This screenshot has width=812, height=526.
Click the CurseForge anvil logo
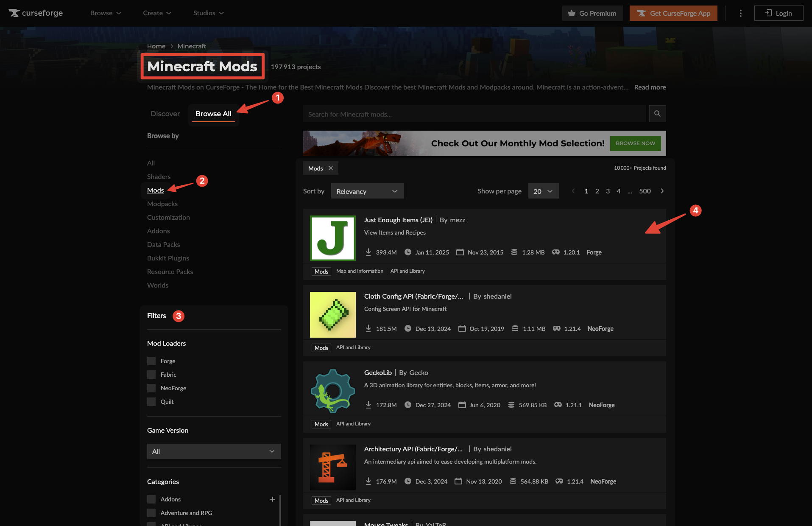click(x=36, y=13)
